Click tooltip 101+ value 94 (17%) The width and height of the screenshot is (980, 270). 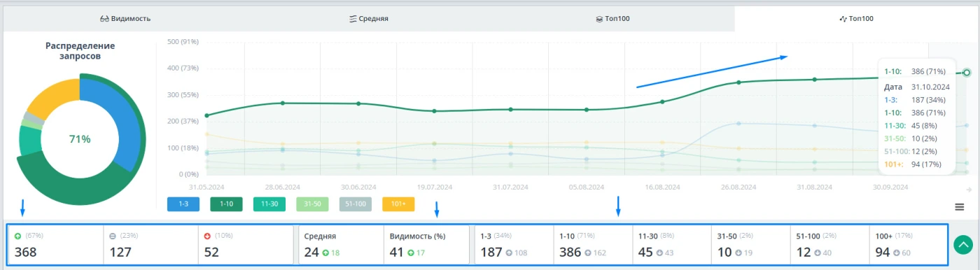tap(926, 164)
